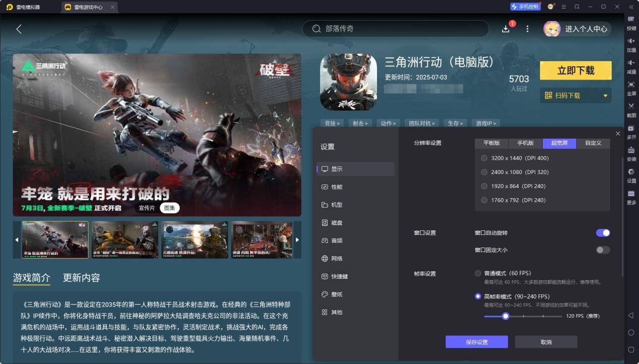Click the 三角洲行动 game app icon
This screenshot has height=364, width=639.
click(349, 82)
